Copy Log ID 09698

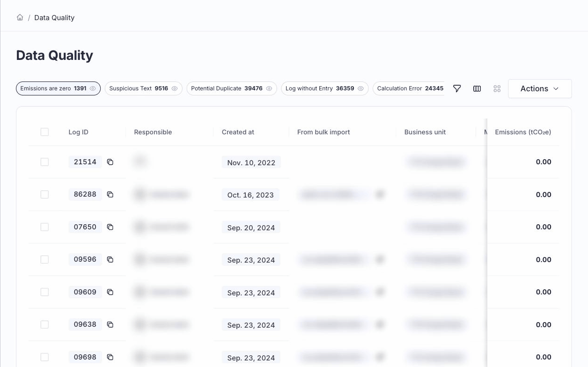(110, 357)
